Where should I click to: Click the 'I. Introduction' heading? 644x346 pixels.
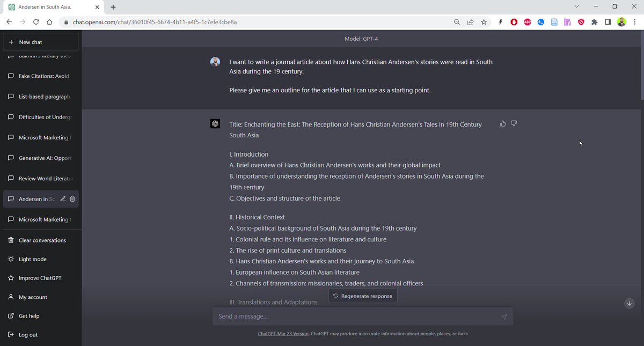pyautogui.click(x=248, y=154)
